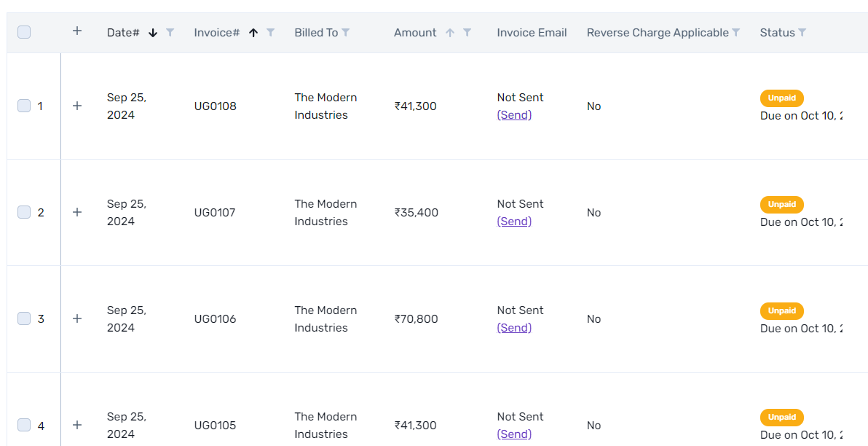Click the filter icon beside Date# header

pos(170,33)
